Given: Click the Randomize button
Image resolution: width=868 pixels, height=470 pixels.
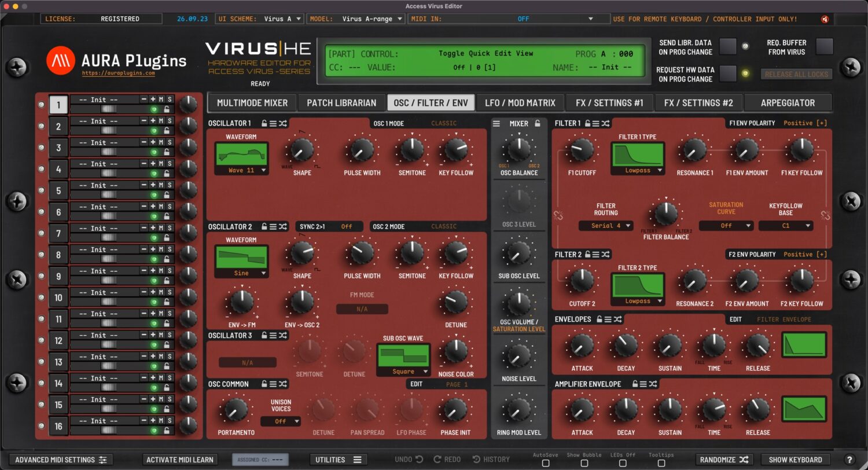Looking at the screenshot, I should coord(724,460).
